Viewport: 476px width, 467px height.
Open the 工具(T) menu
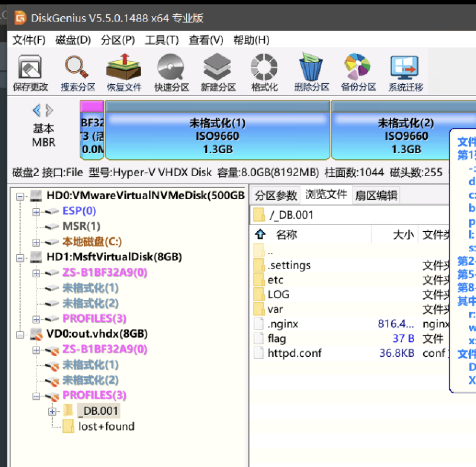162,40
